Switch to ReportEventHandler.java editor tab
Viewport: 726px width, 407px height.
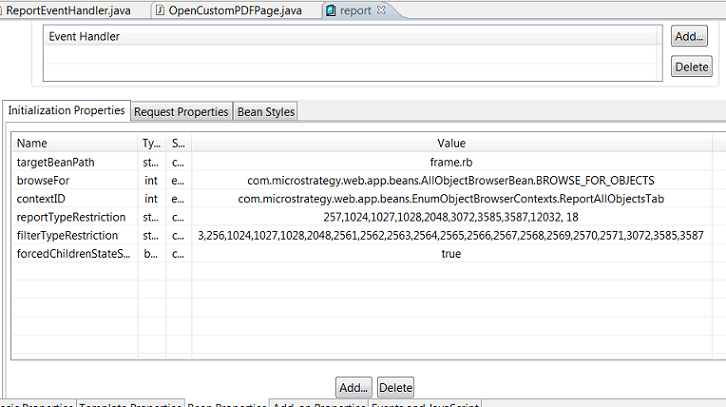tap(68, 10)
